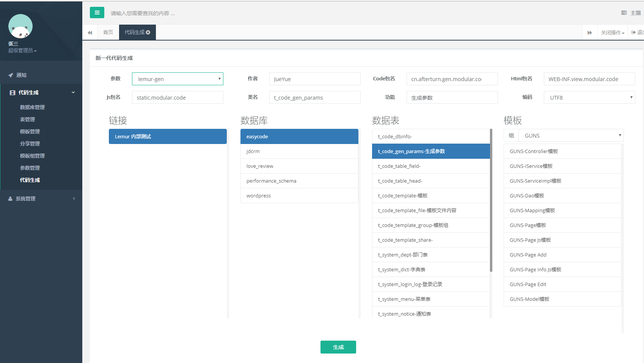
Task: Select table t_code_template_file-模板文件内容
Action: 431,210
